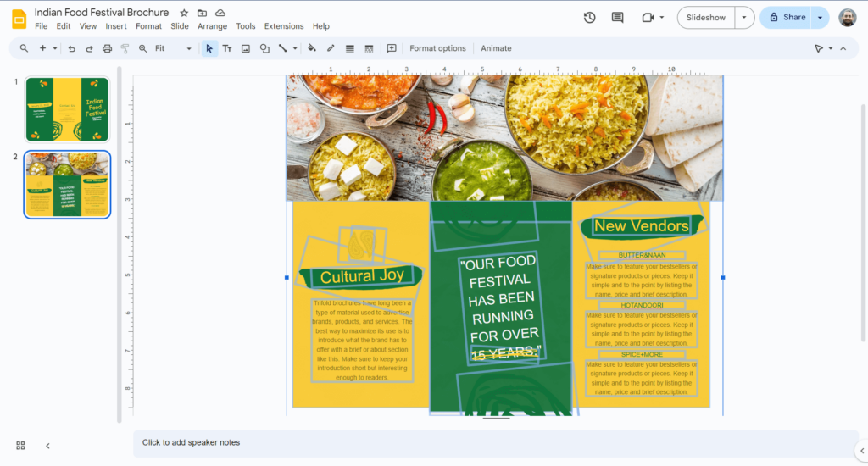Open the Fill color picker

(312, 48)
